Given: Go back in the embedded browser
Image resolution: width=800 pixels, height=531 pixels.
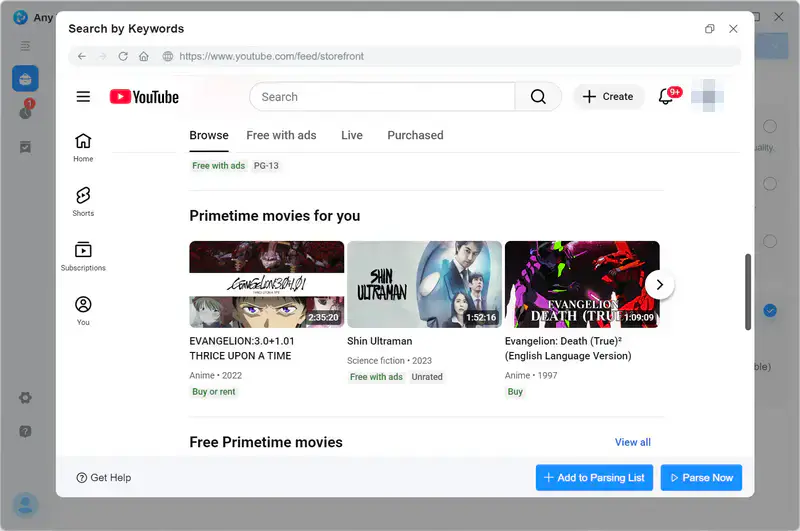Looking at the screenshot, I should point(82,56).
